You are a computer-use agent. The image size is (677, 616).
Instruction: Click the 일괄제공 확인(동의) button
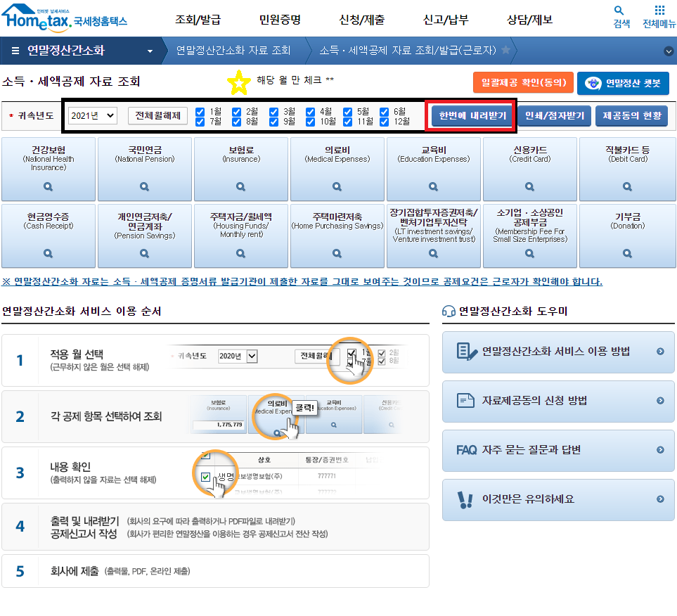coord(523,83)
